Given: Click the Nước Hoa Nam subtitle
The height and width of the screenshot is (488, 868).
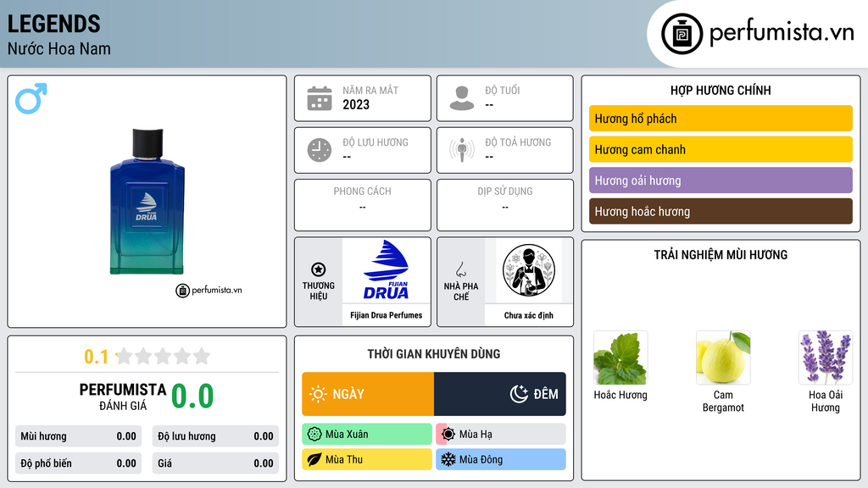Looking at the screenshot, I should pos(59,48).
